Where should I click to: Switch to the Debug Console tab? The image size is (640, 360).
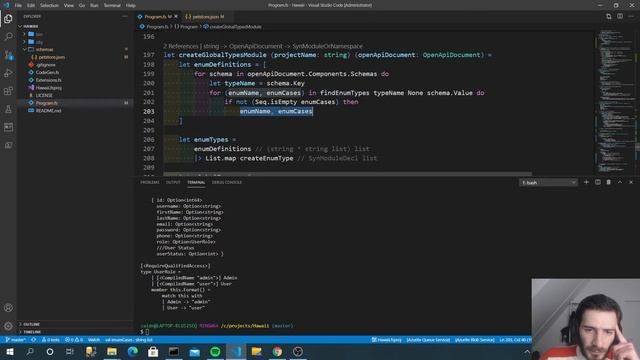click(x=227, y=182)
